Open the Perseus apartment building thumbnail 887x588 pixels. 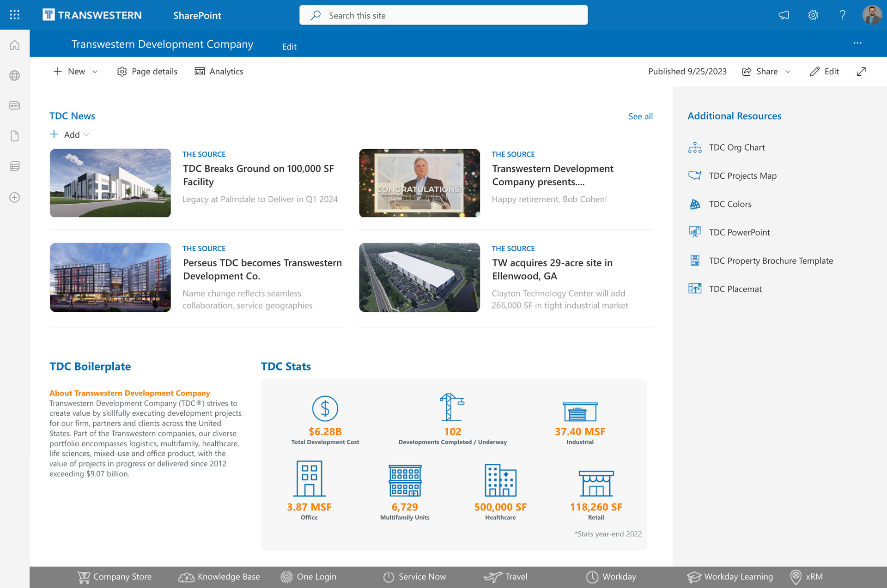point(110,277)
